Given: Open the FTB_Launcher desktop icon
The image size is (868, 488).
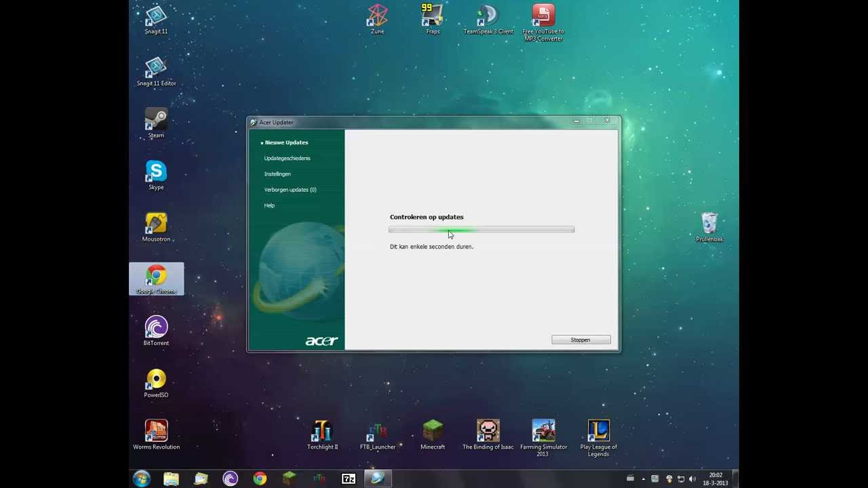Looking at the screenshot, I should click(377, 435).
